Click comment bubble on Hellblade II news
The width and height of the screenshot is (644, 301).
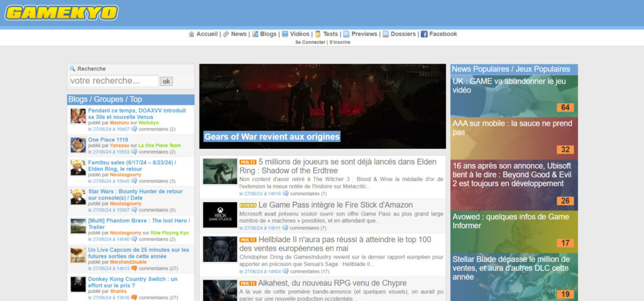coord(286,271)
